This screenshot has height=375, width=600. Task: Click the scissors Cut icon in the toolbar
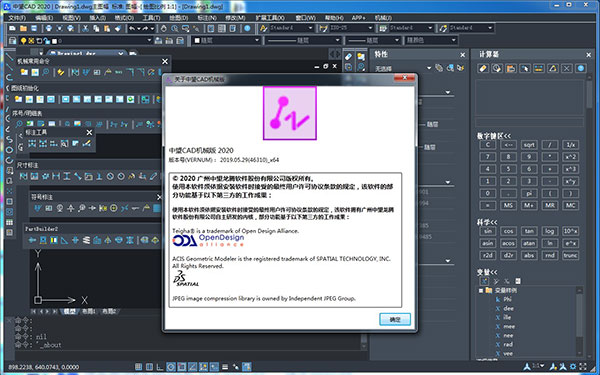(85, 28)
